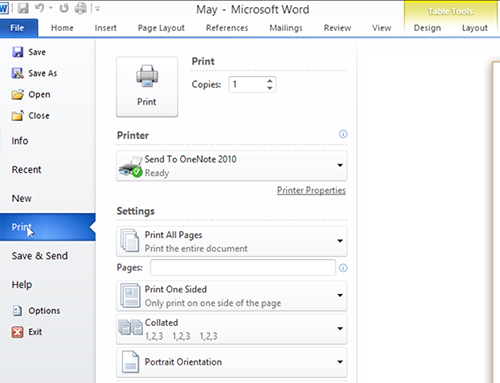Open the Table Tools Design tab

(x=427, y=28)
